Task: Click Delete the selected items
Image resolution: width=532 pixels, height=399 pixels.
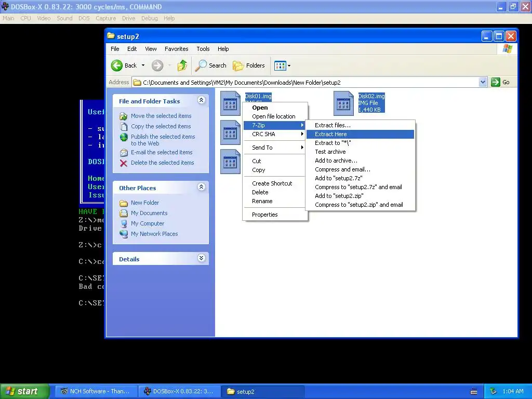Action: pyautogui.click(x=163, y=163)
